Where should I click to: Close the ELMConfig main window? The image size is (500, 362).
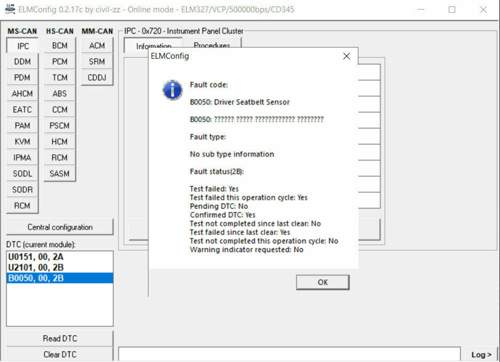[x=483, y=10]
